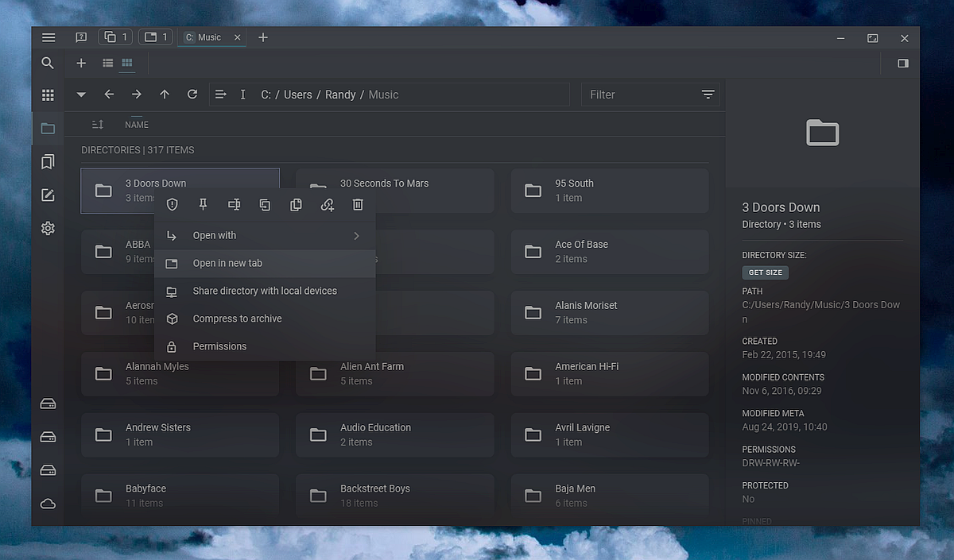Pin item with context menu pin icon

[203, 205]
